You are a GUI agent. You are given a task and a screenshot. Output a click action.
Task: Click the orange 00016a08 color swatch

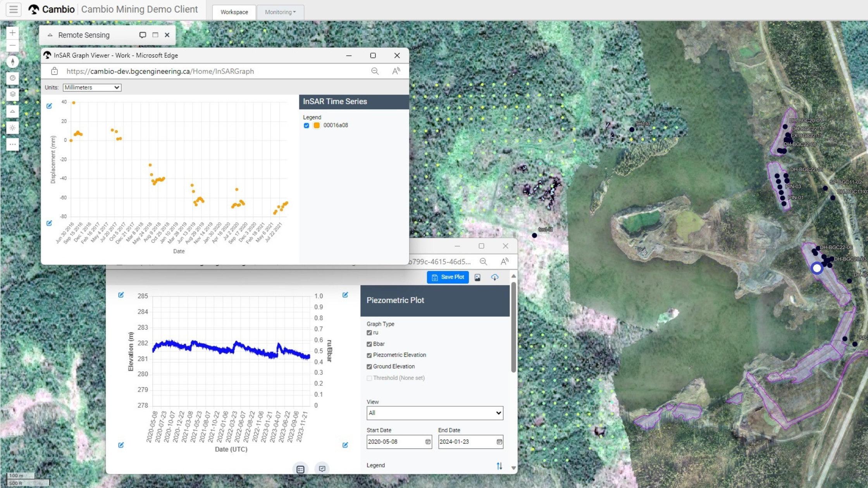317,125
